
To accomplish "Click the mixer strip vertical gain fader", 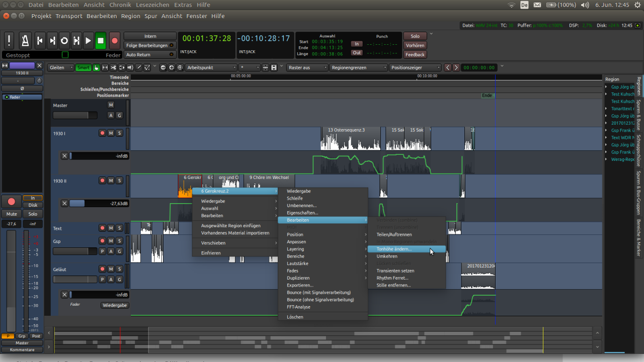I will [x=11, y=282].
